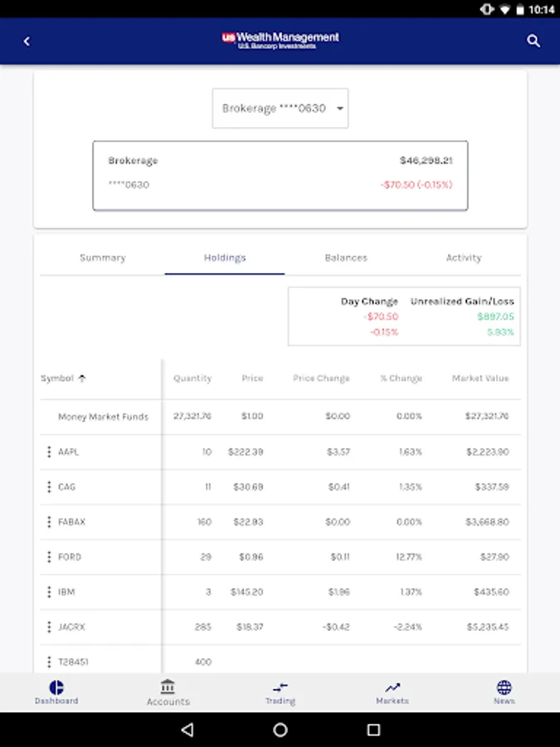
Task: Open the Trading section
Action: click(280, 692)
